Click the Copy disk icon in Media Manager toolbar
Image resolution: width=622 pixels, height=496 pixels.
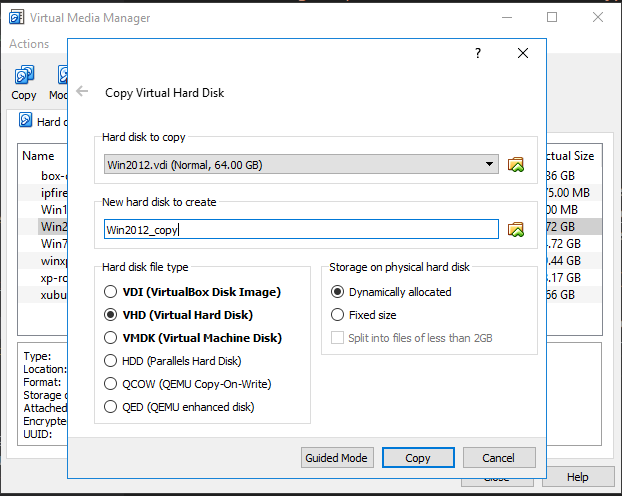(x=24, y=75)
